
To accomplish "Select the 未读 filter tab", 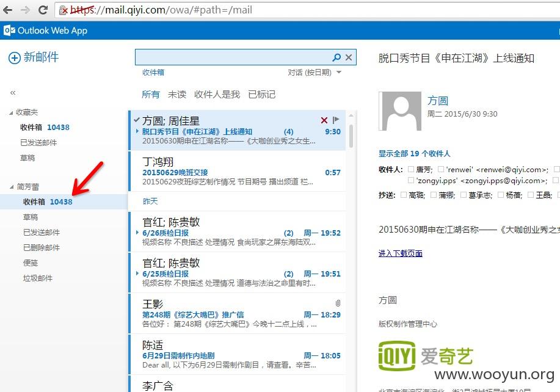I will click(177, 95).
